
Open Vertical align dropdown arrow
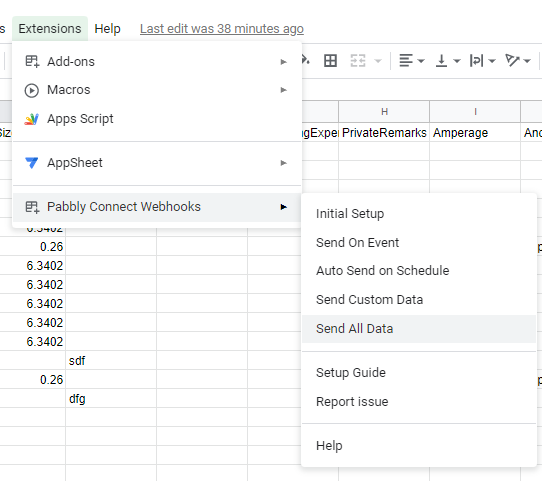[457, 61]
